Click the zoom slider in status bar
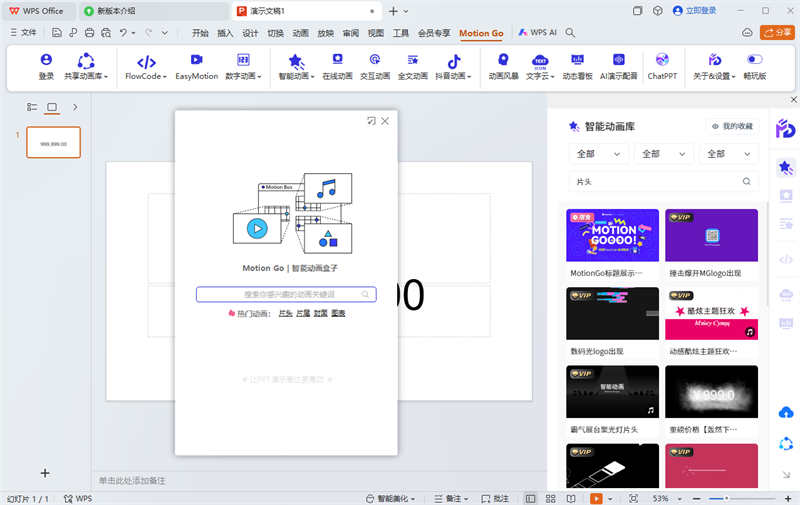 pyautogui.click(x=725, y=498)
